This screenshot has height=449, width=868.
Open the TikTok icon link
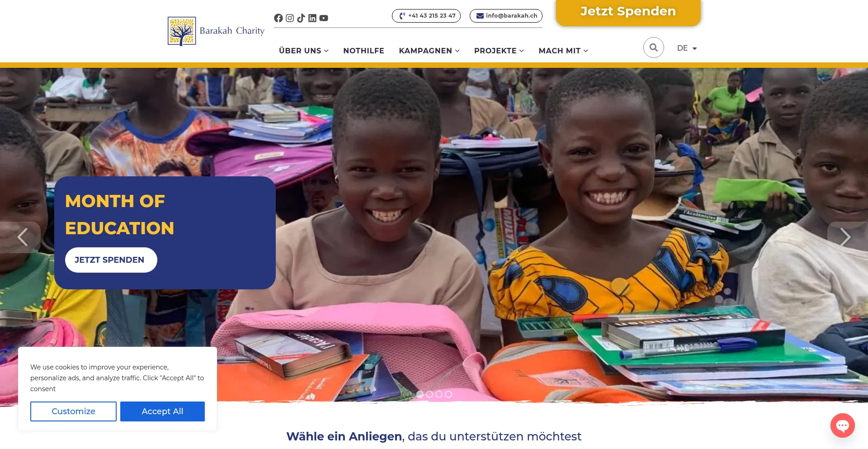point(301,18)
